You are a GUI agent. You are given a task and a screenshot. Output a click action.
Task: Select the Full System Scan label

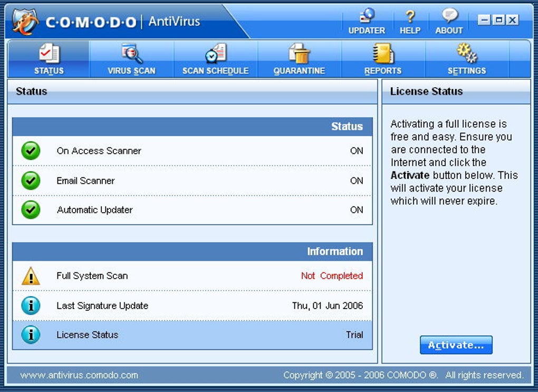[92, 275]
